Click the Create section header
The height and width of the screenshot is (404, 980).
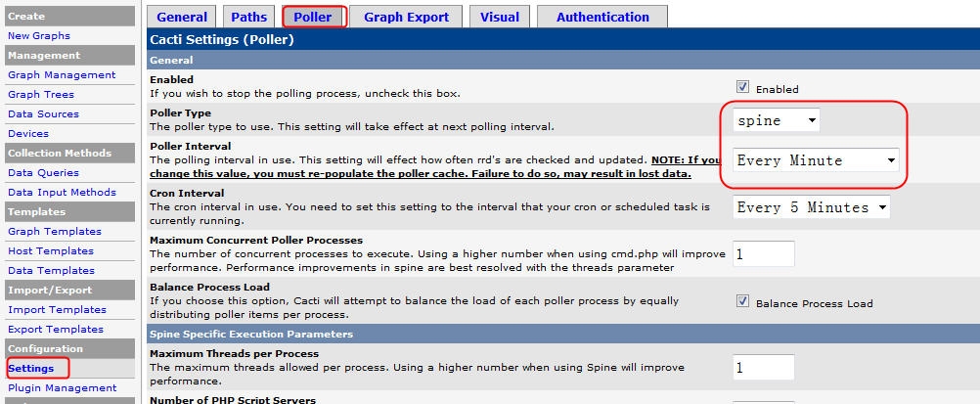(70, 17)
